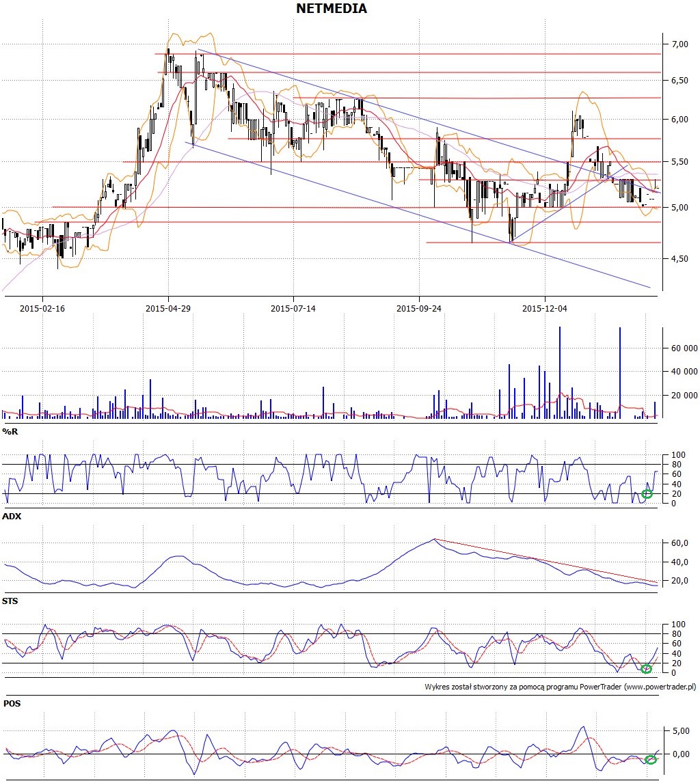Click the NETMEDIA chart title
The width and height of the screenshot is (700, 781).
click(332, 8)
